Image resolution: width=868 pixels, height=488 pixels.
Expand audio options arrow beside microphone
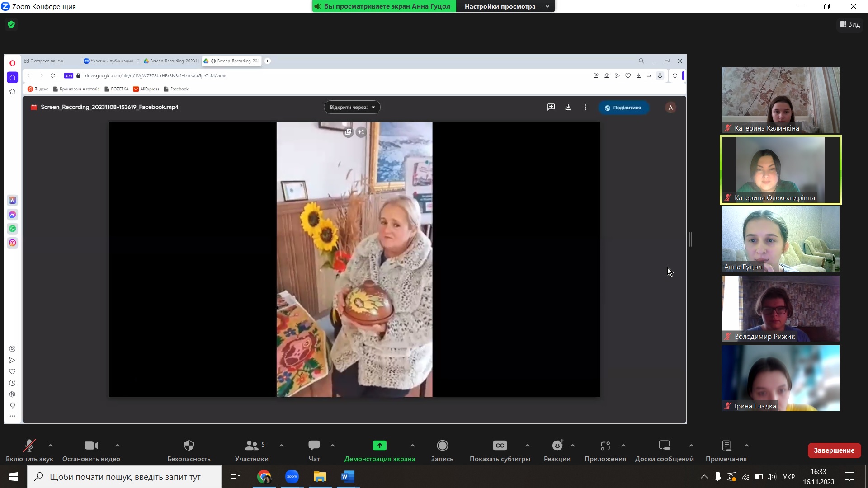[x=51, y=446]
